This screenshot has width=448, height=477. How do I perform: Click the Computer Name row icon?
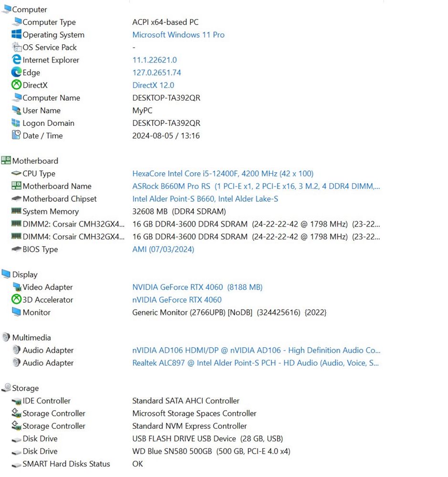click(x=17, y=98)
